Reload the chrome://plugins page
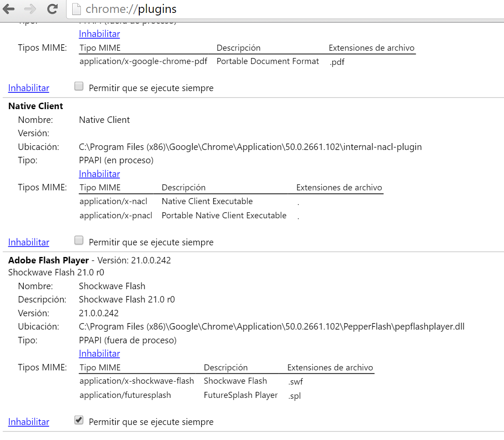This screenshot has width=504, height=440. pos(52,9)
